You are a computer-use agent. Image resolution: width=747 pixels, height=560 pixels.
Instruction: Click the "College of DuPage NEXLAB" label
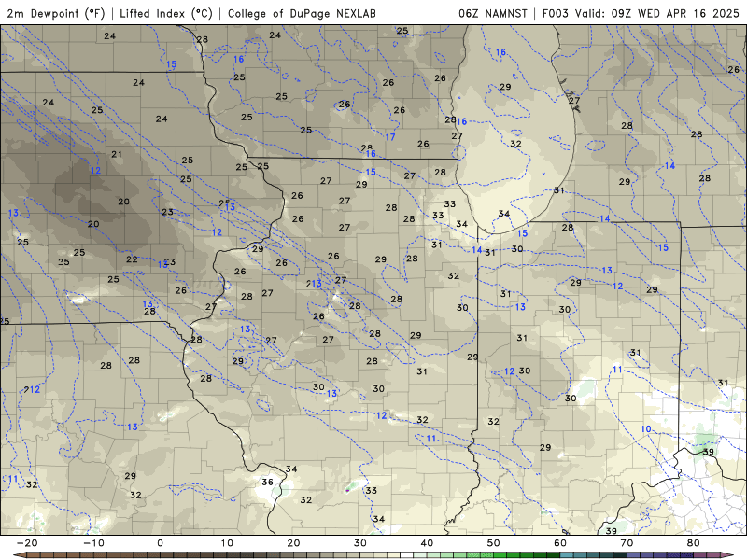coord(302,13)
